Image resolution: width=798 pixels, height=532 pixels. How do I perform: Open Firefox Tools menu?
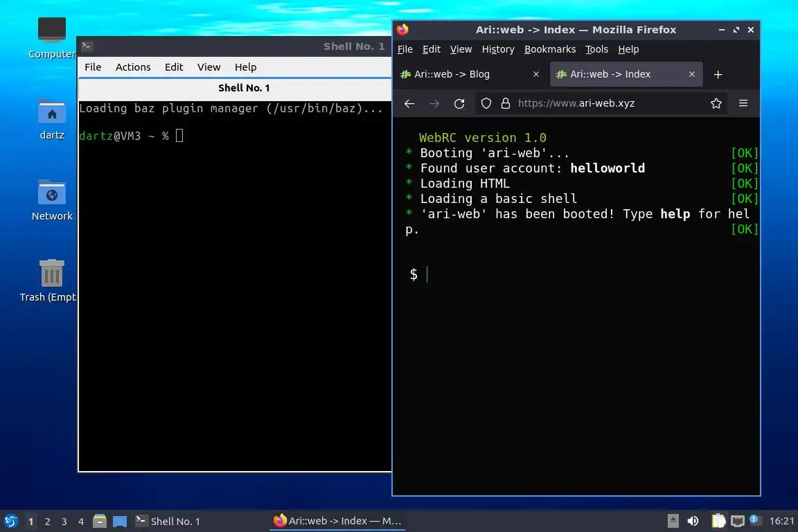[596, 49]
